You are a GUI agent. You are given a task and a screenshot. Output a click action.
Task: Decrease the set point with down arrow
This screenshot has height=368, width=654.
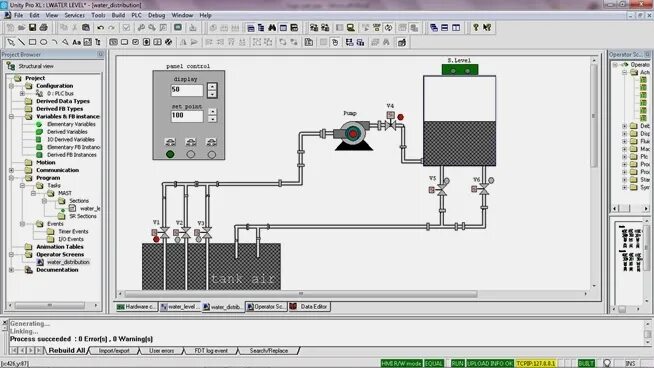pos(212,119)
